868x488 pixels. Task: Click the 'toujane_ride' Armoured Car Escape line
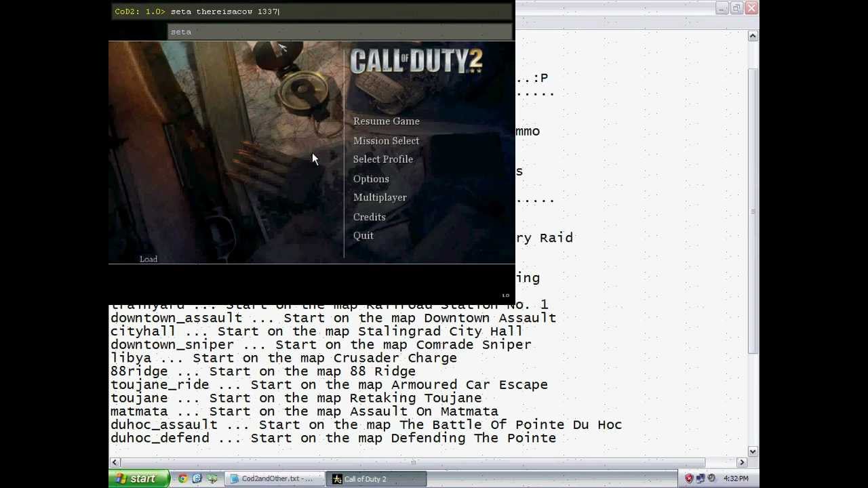329,385
